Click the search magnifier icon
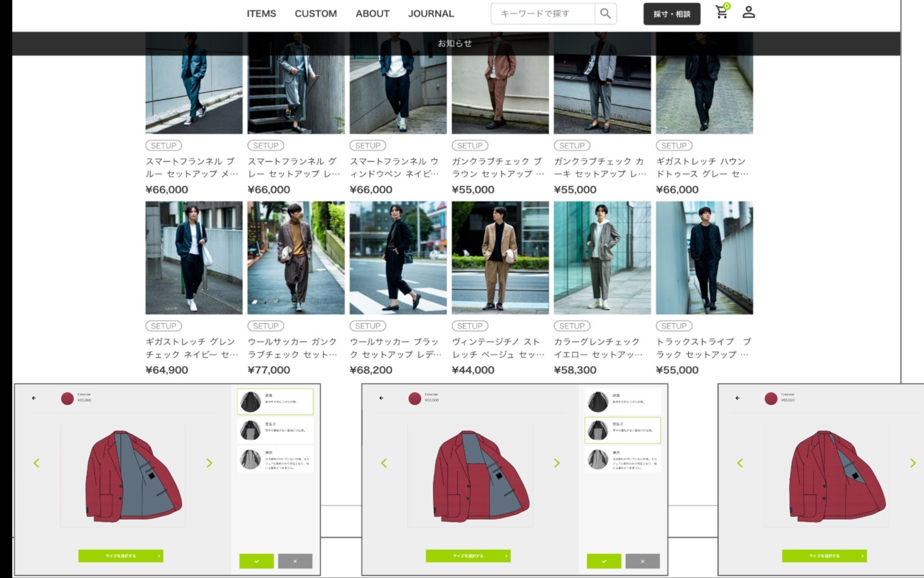Image resolution: width=924 pixels, height=578 pixels. click(x=605, y=14)
